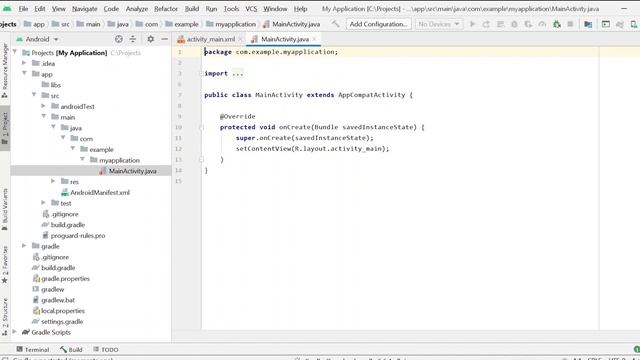Click @Override annotation in editor
640x360 pixels.
[x=238, y=116]
